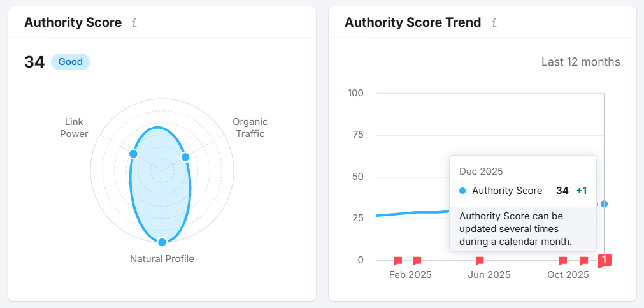Click the info icon beside Authority Score title
Image resolution: width=644 pixels, height=308 pixels.
tap(134, 23)
